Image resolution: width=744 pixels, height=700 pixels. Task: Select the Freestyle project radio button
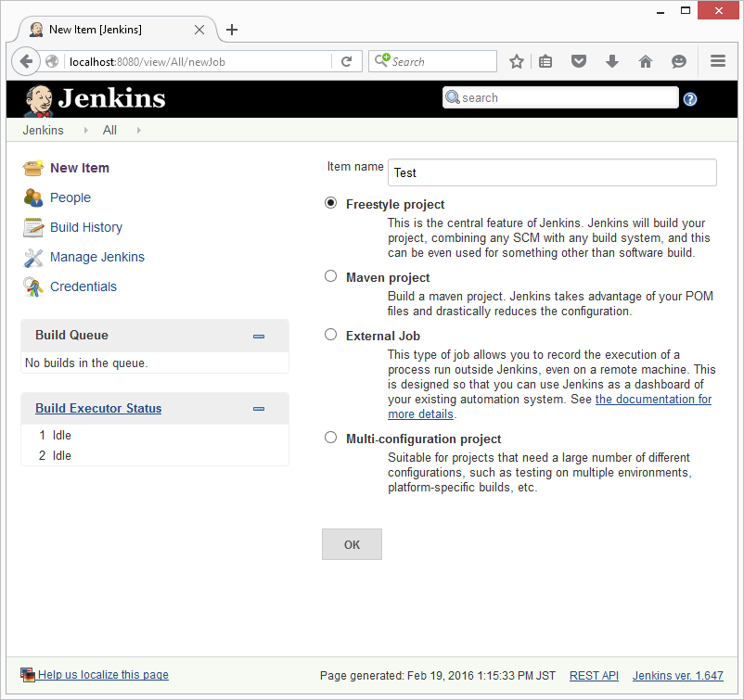pyautogui.click(x=331, y=203)
